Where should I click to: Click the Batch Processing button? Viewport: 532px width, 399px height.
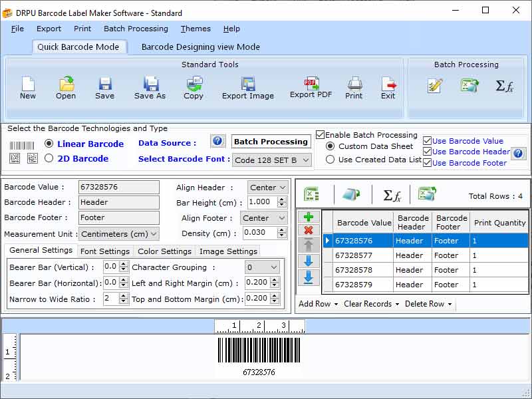(271, 142)
